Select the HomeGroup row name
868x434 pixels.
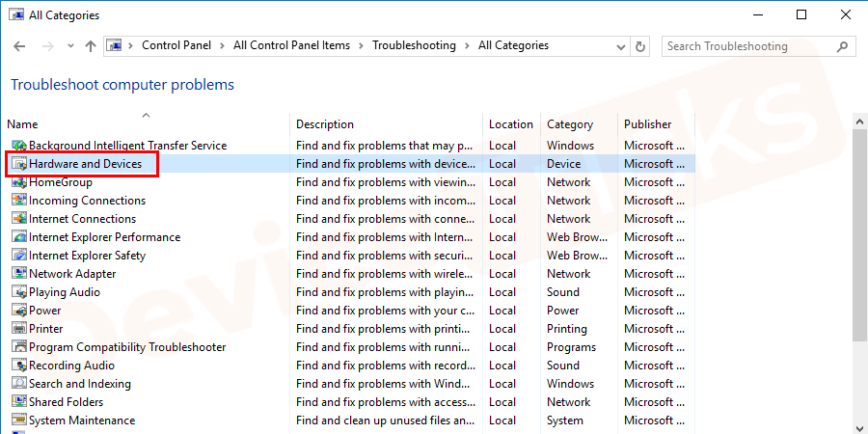click(61, 182)
